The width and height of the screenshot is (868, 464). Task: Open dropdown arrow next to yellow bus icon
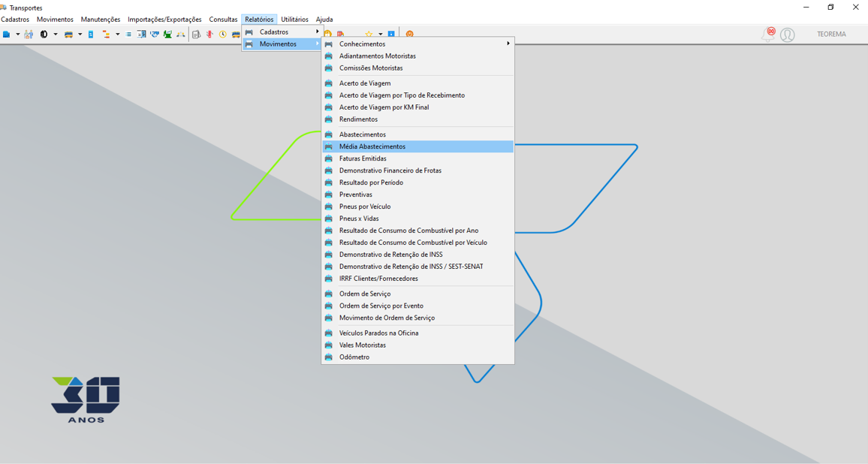pos(80,35)
